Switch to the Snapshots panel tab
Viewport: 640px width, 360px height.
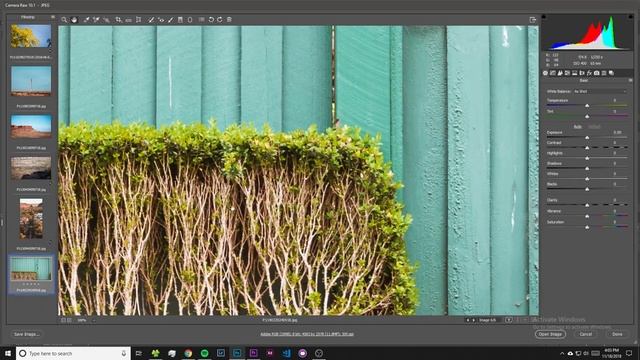tap(611, 73)
